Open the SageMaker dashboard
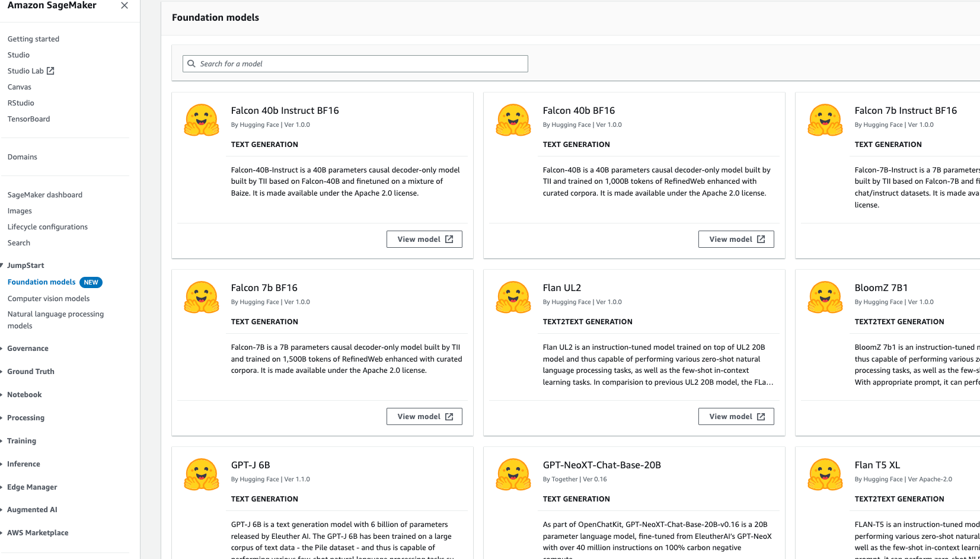Image resolution: width=980 pixels, height=559 pixels. [x=45, y=195]
